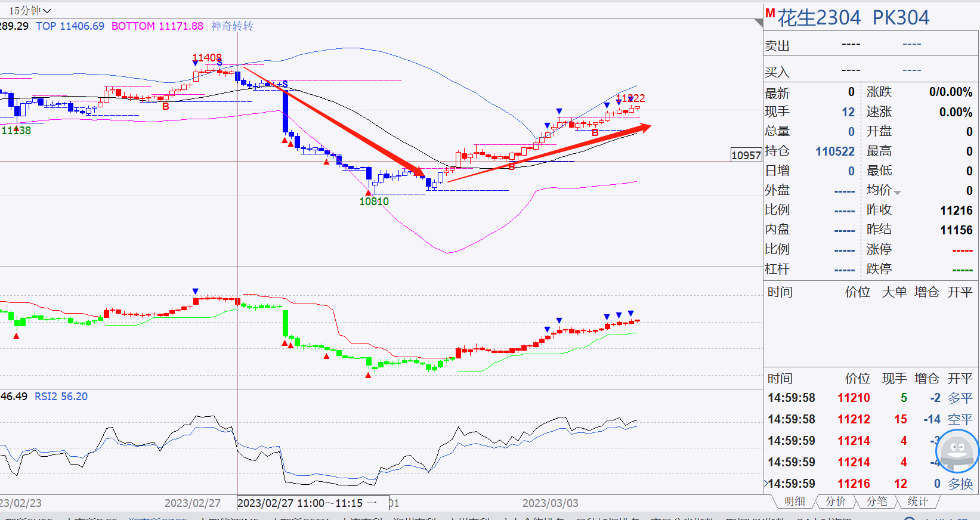Click the 花生2304 PK304 contract title
This screenshot has height=520, width=980.
(854, 18)
